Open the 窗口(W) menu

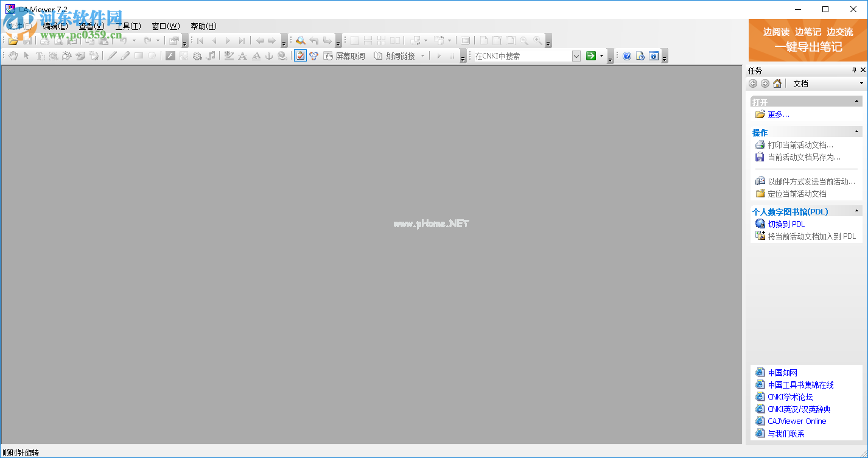pyautogui.click(x=166, y=26)
